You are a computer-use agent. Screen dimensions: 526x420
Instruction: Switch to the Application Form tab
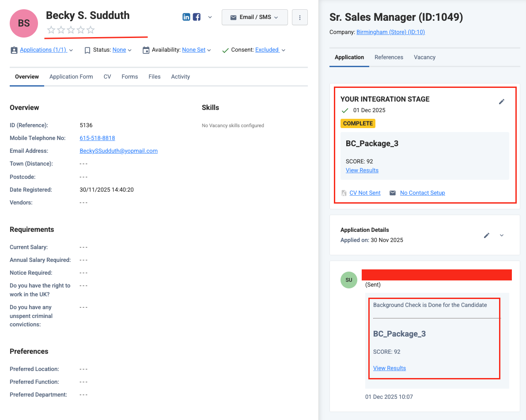click(x=71, y=77)
